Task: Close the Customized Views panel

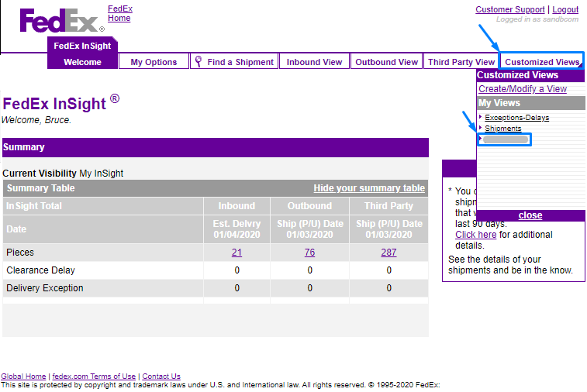Action: (x=530, y=215)
